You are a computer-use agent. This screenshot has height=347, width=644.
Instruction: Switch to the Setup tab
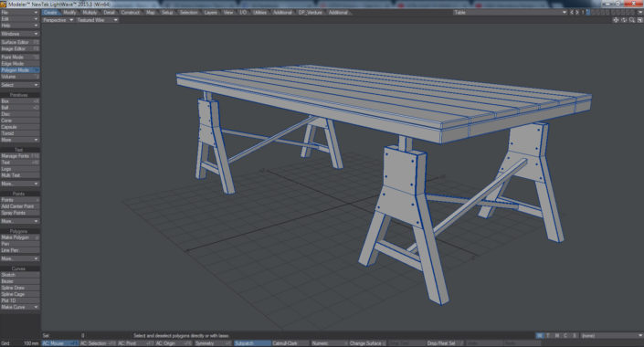pos(167,12)
